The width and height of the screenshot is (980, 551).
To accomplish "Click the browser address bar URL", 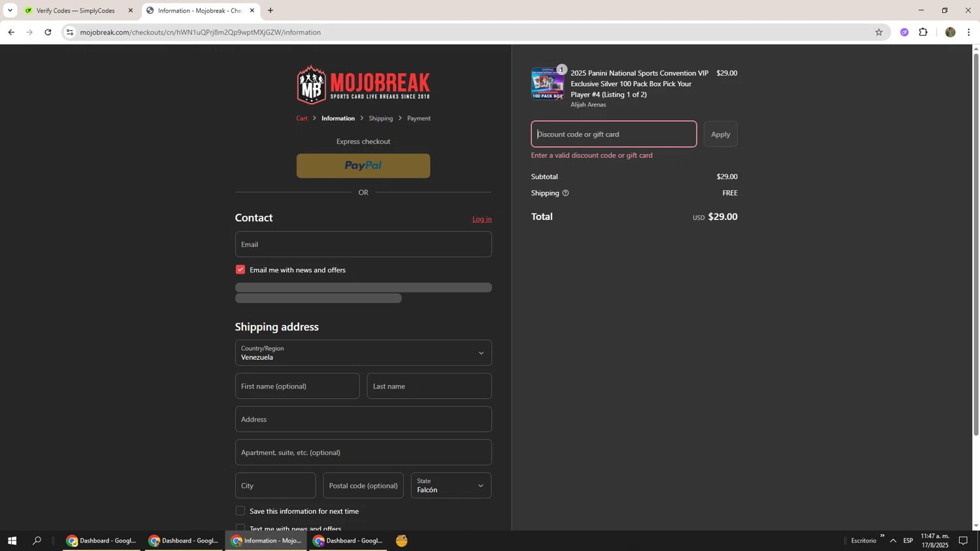I will tap(200, 32).
